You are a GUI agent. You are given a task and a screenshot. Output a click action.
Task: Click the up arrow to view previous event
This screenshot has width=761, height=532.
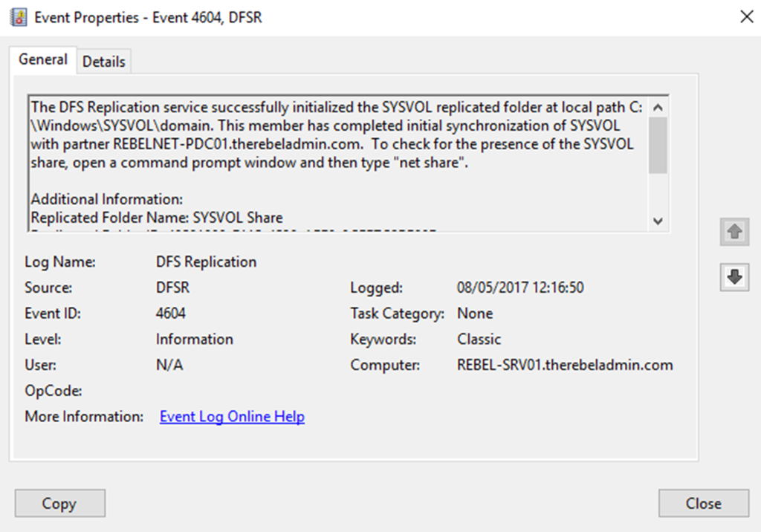tap(734, 232)
